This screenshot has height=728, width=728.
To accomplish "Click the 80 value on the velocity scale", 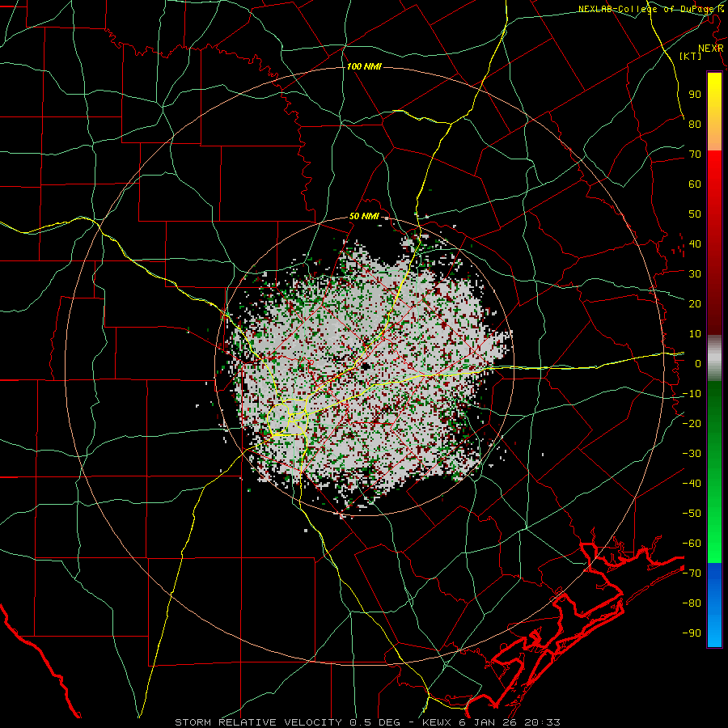I will click(x=695, y=124).
